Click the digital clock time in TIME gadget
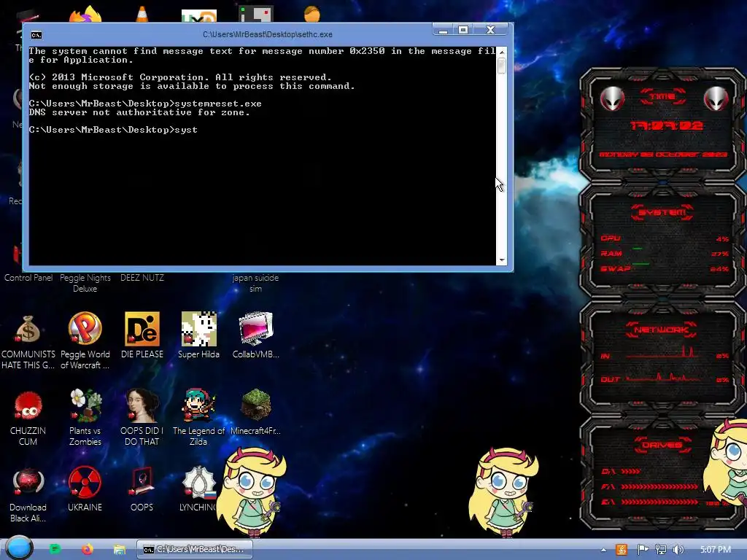The width and height of the screenshot is (747, 560). click(666, 125)
